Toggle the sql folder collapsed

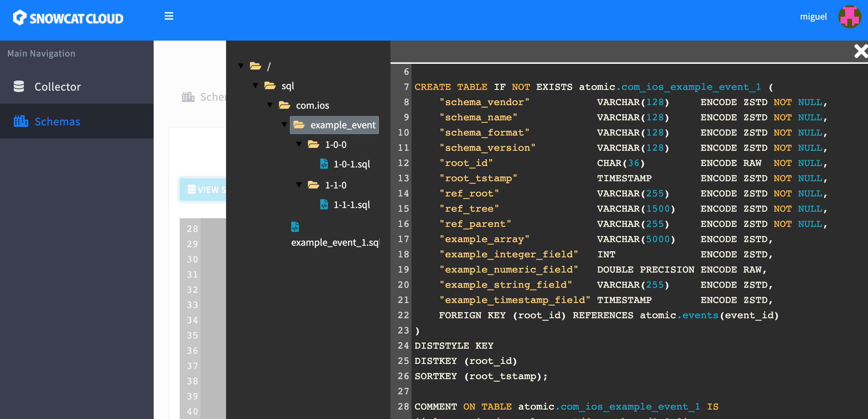coord(255,85)
